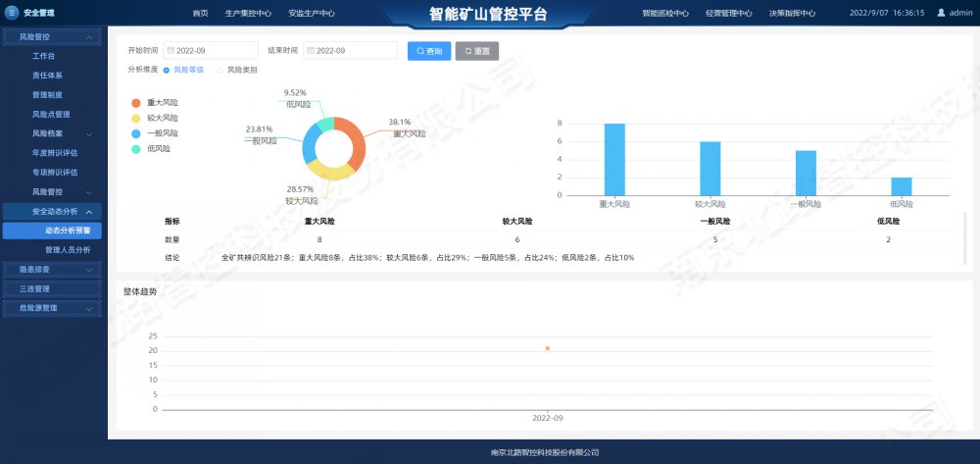Click the admin user avatar icon
Image resolution: width=980 pixels, height=464 pixels.
click(x=941, y=13)
